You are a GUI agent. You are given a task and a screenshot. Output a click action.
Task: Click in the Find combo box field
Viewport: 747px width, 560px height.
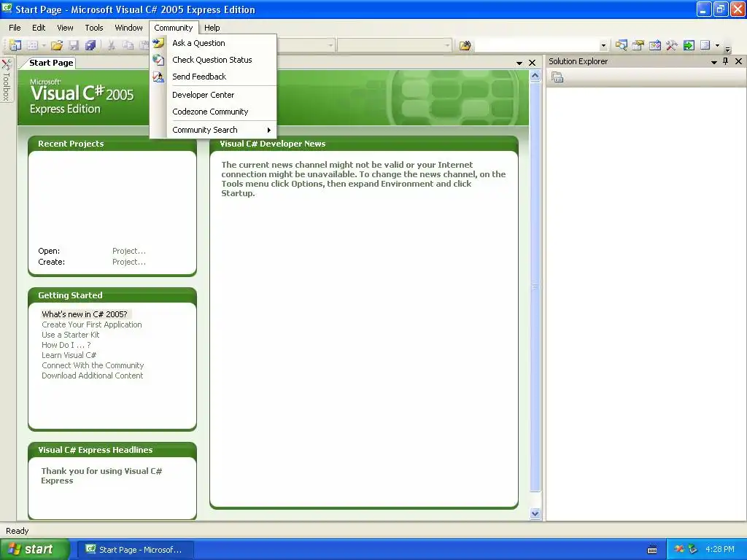[536, 45]
